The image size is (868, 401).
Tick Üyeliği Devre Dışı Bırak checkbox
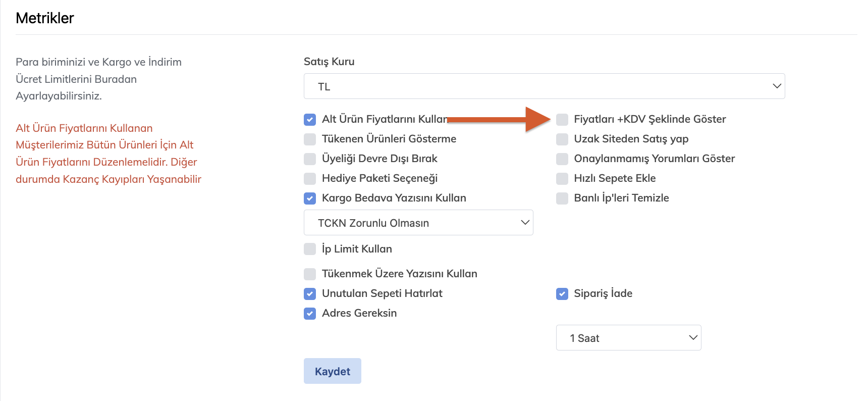310,159
